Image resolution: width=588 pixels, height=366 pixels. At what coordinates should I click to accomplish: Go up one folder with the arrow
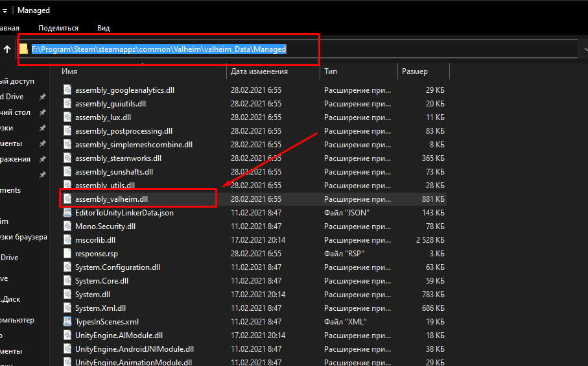pyautogui.click(x=7, y=49)
